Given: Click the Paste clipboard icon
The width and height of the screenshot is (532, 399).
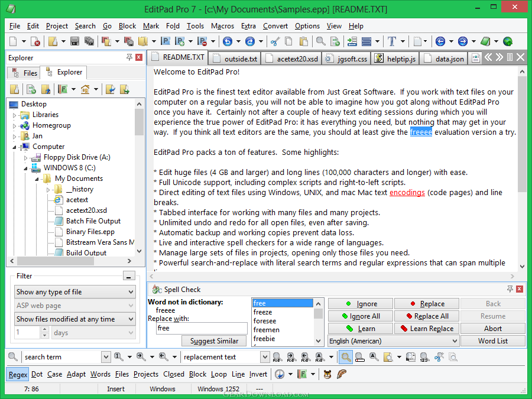Looking at the screenshot, I should coord(303,41).
